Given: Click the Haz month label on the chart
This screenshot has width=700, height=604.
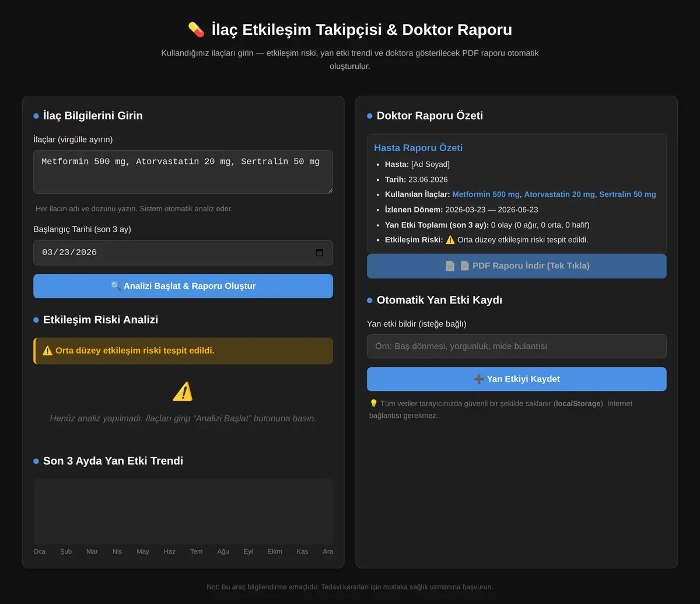Looking at the screenshot, I should click(169, 551).
